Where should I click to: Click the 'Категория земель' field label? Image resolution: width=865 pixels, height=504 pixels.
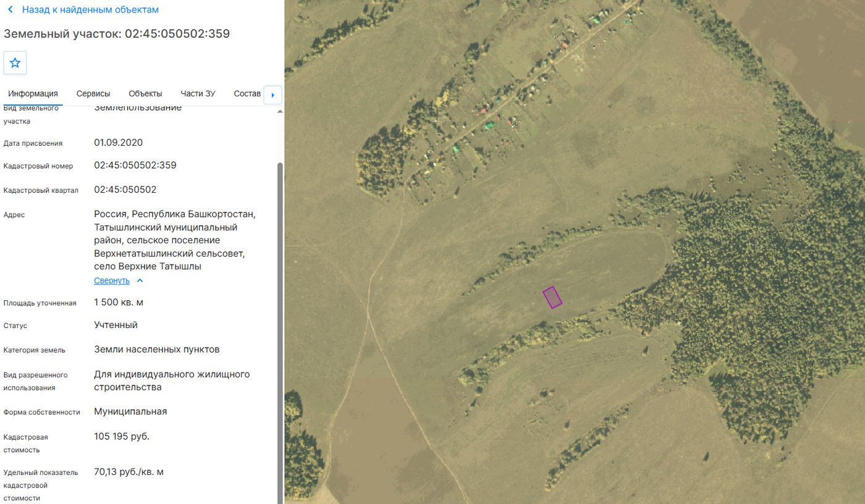pos(35,350)
